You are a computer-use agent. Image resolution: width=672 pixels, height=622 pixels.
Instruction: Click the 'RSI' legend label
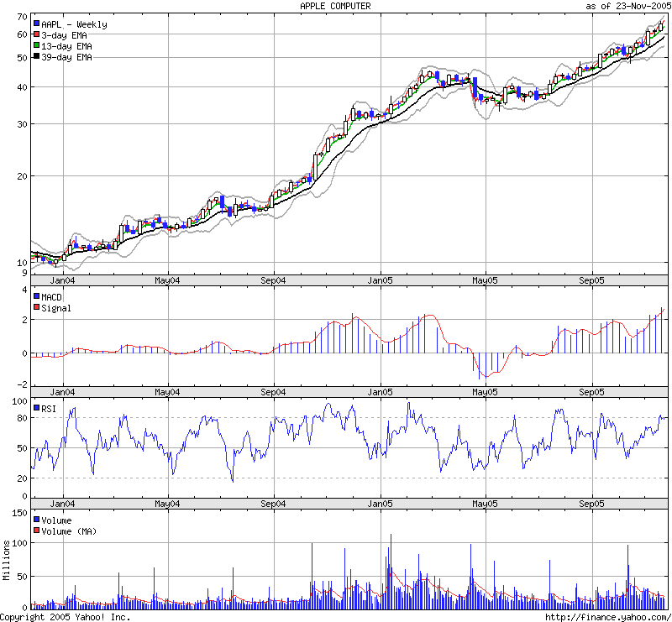(49, 409)
